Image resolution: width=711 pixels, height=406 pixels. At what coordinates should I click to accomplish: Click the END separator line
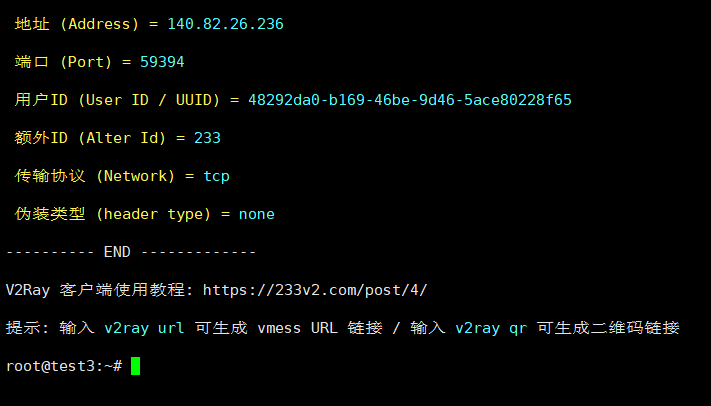130,252
